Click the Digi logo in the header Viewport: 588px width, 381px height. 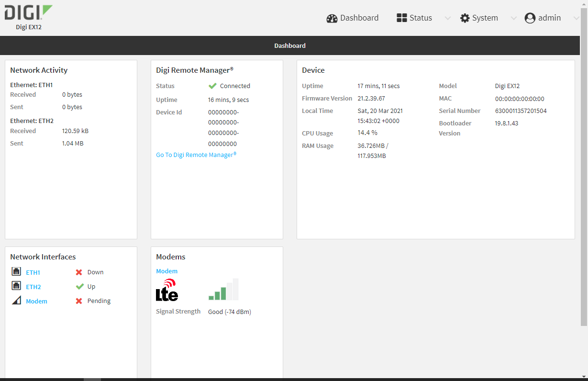pyautogui.click(x=29, y=13)
